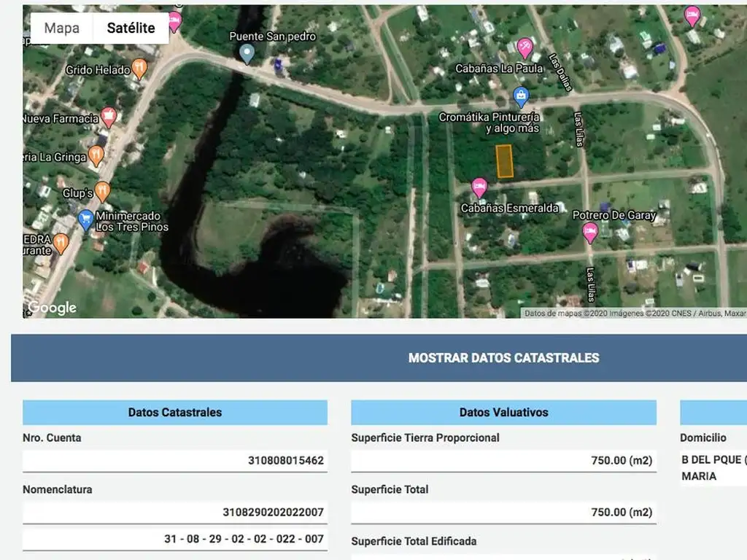Select Cabañas La Paula marker
Viewport: 747px width, 560px height.
point(525,49)
